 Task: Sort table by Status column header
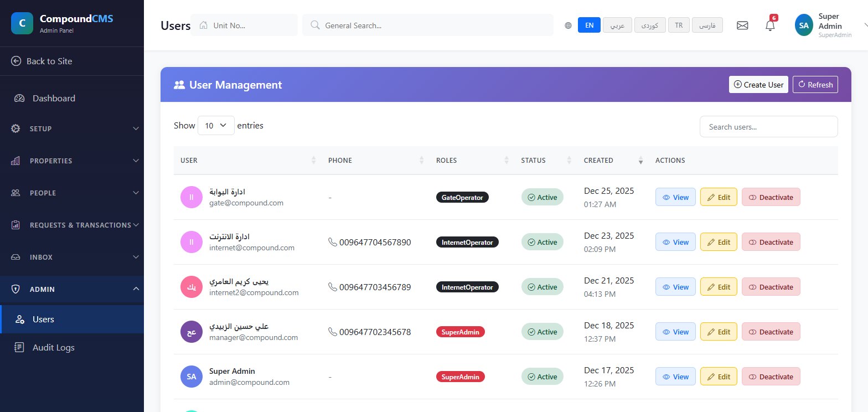point(546,161)
